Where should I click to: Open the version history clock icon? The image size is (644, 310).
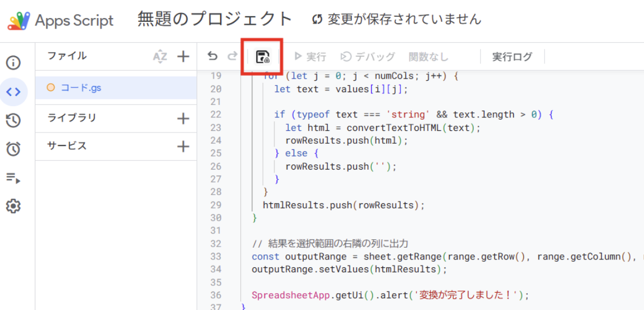click(13, 120)
